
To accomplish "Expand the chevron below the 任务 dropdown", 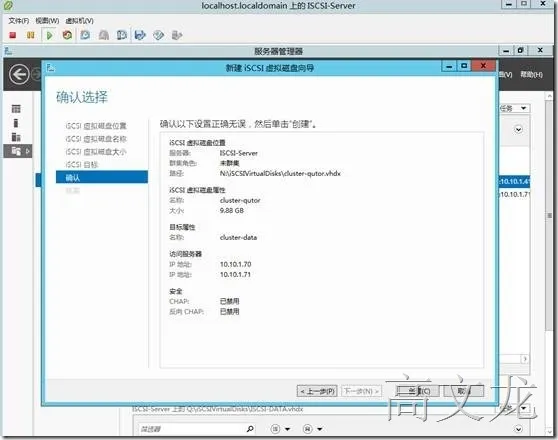I will pyautogui.click(x=518, y=130).
